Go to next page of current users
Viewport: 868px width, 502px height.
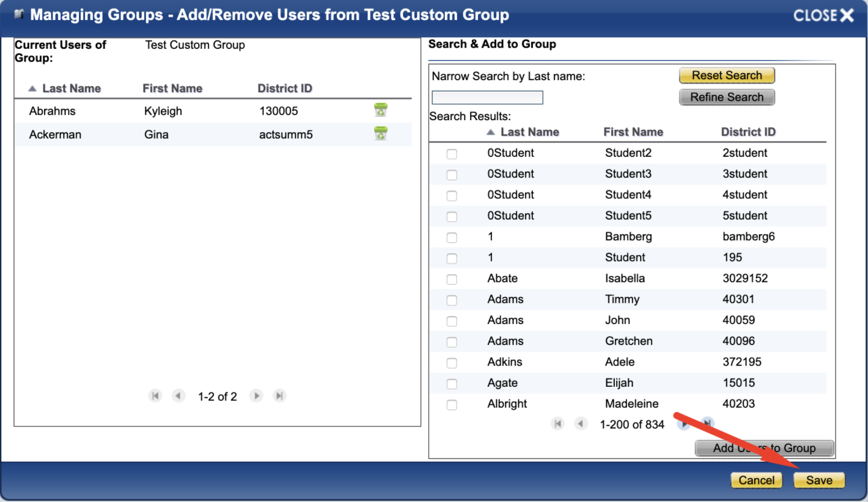[x=257, y=396]
